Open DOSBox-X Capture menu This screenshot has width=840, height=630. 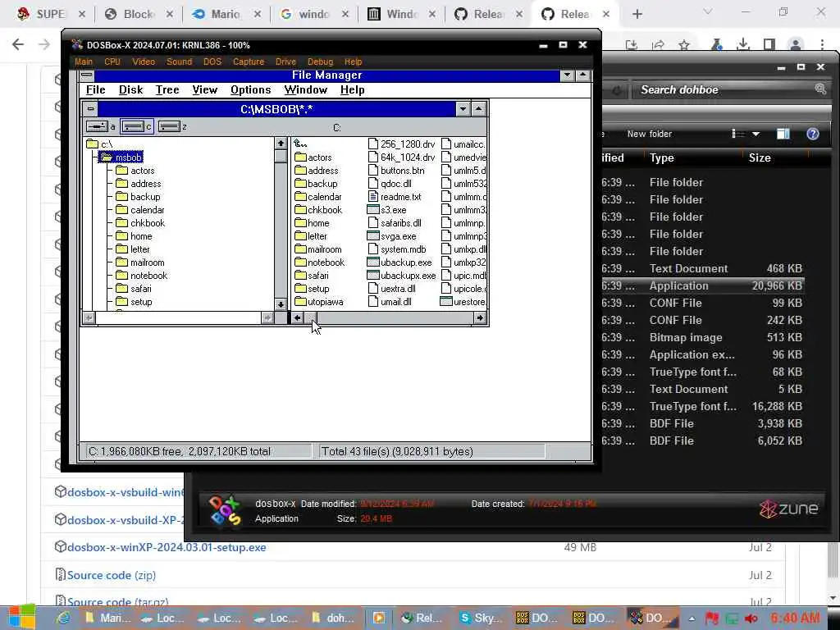coord(248,62)
